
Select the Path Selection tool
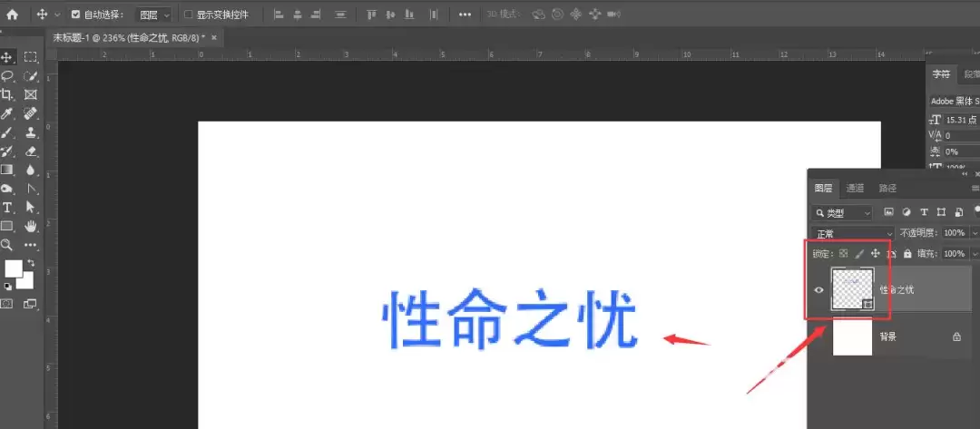pyautogui.click(x=30, y=207)
